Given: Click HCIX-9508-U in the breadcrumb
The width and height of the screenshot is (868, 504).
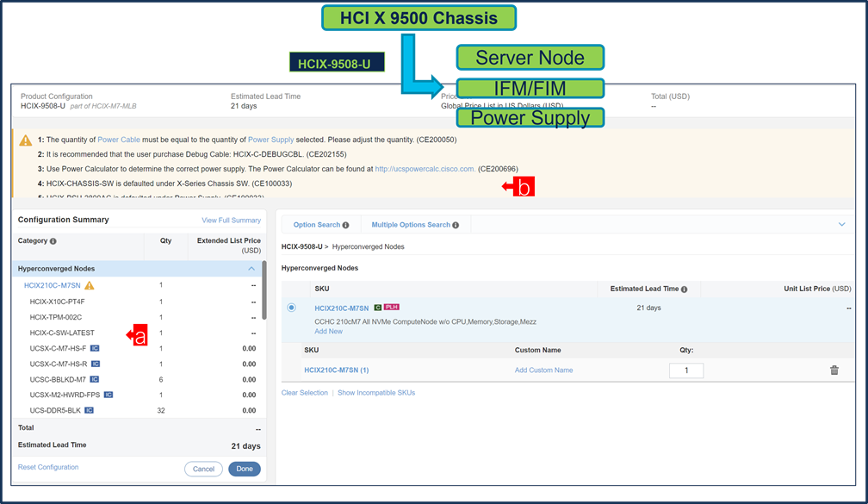Looking at the screenshot, I should 301,246.
